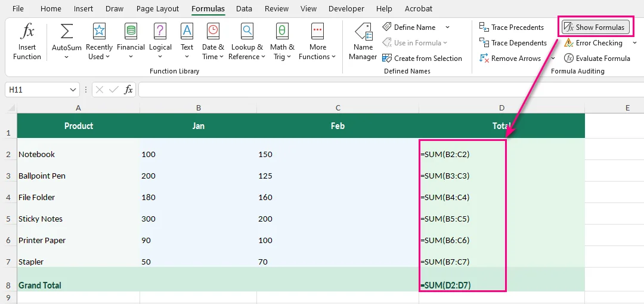644x304 pixels.
Task: Select column C header
Action: pos(338,108)
